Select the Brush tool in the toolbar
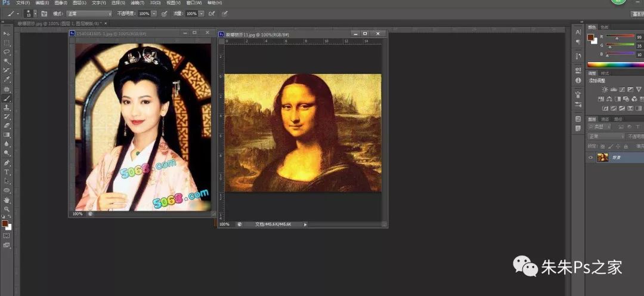Screen dimensions: 644x296 point(7,98)
